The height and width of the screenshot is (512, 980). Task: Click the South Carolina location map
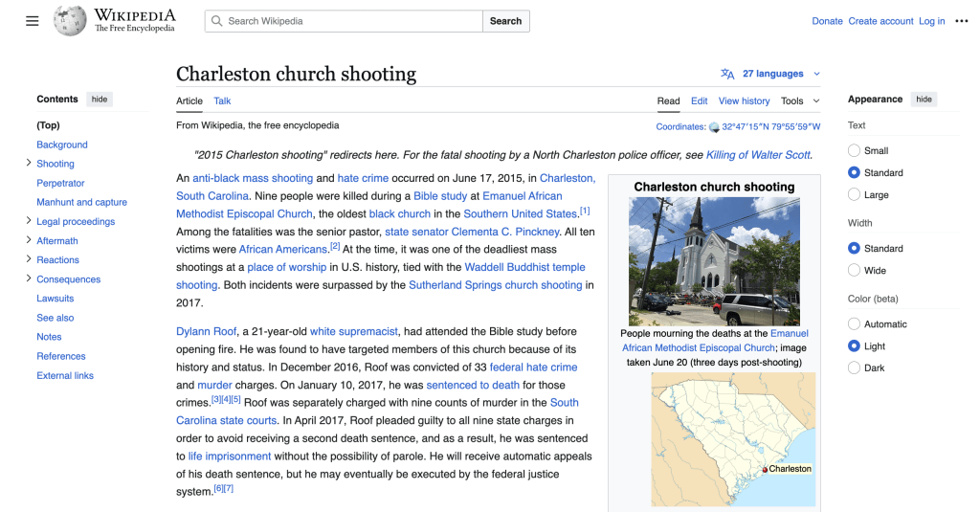tap(733, 439)
